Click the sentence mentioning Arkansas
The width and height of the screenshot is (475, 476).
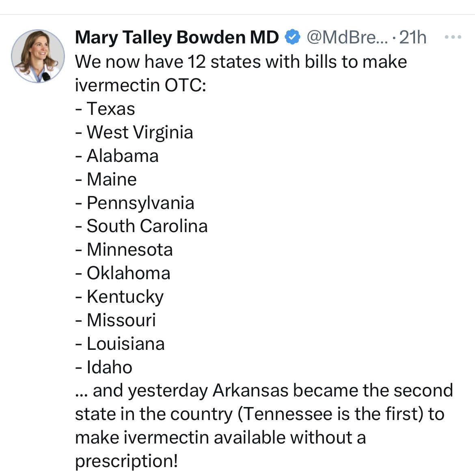click(264, 391)
